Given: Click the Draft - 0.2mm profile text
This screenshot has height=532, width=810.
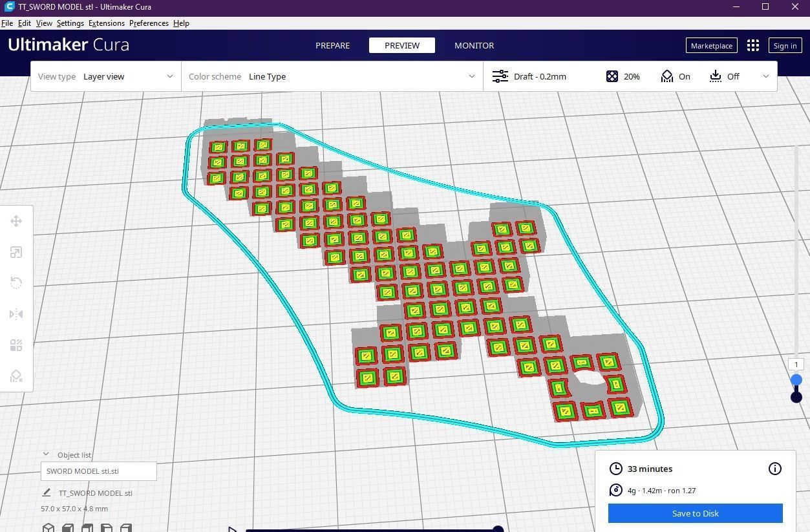Looking at the screenshot, I should pyautogui.click(x=540, y=76).
